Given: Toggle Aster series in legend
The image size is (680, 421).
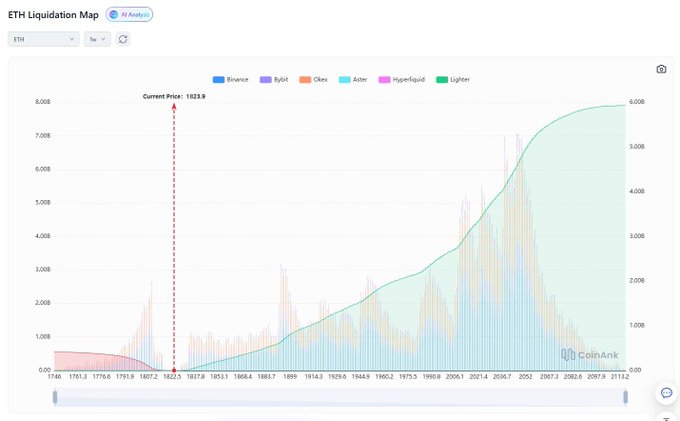Looking at the screenshot, I should tap(353, 79).
